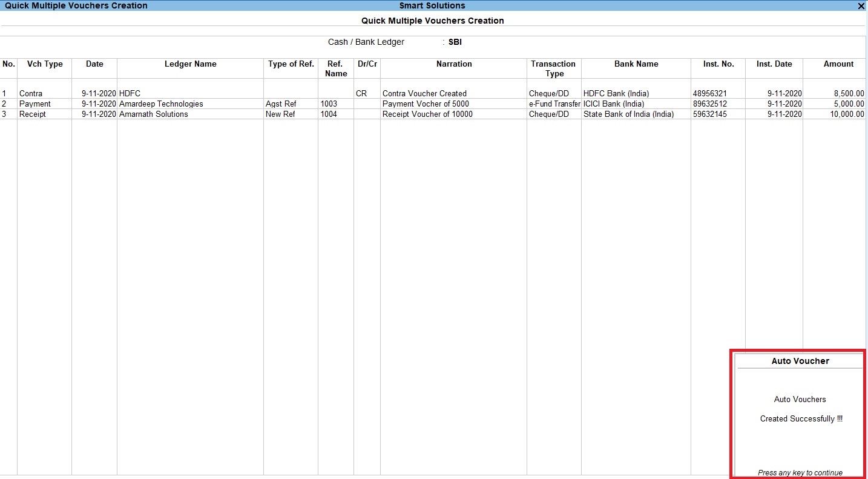Select the SBI Cash/Bank Ledger field
The width and height of the screenshot is (868, 479).
pos(455,42)
